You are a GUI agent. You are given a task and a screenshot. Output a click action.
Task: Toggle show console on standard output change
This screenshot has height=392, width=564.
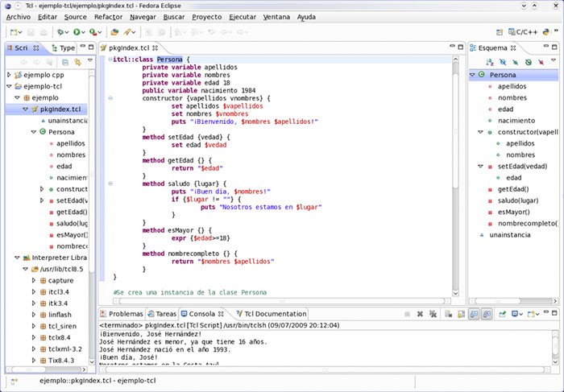474,314
